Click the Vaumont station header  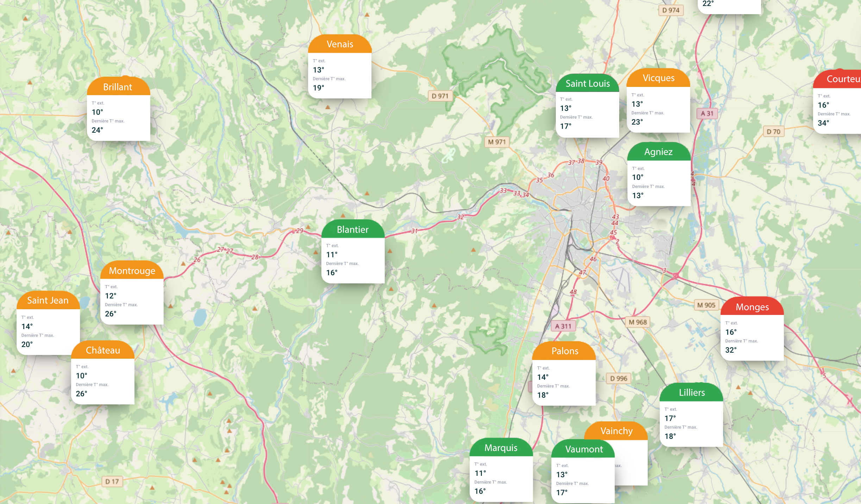tap(584, 449)
